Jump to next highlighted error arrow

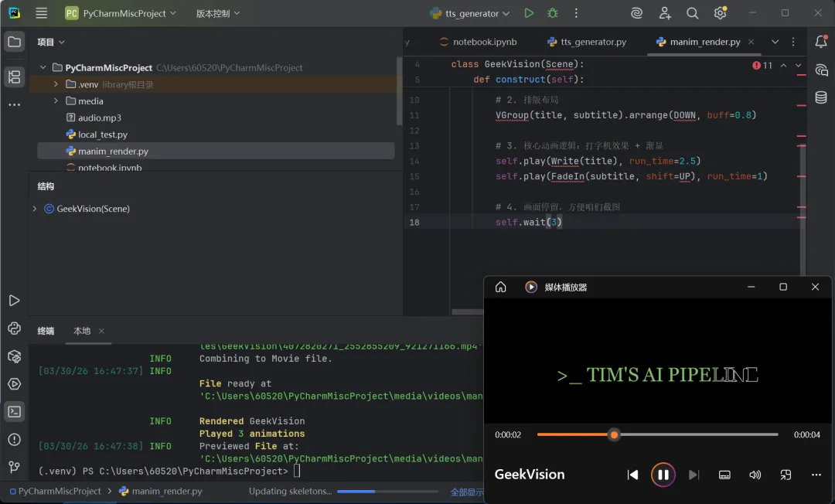click(x=798, y=66)
